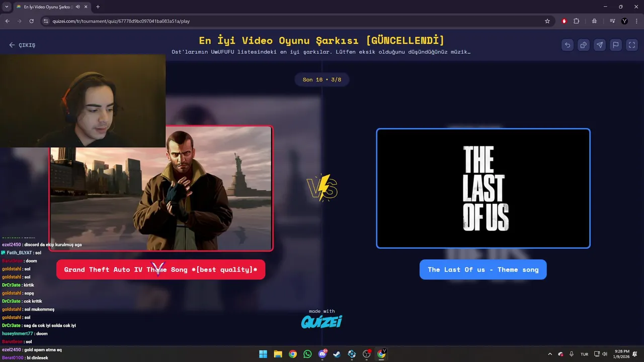Open Discord from the taskbar
644x362 pixels.
coord(323,354)
